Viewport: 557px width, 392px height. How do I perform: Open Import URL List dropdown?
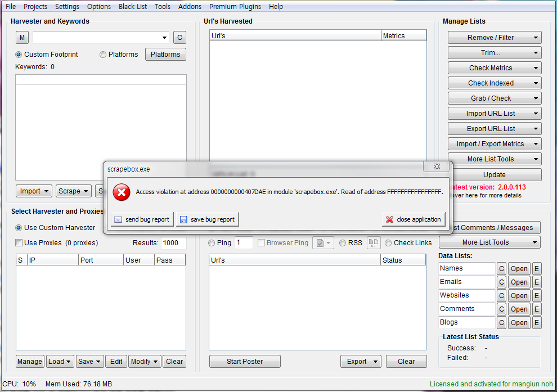[x=495, y=114]
